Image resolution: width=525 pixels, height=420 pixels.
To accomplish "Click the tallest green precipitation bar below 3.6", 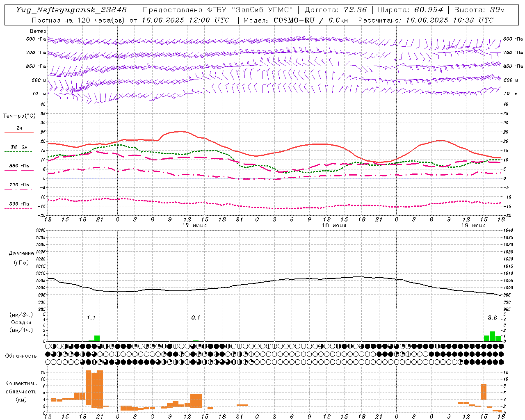I will pos(492,336).
